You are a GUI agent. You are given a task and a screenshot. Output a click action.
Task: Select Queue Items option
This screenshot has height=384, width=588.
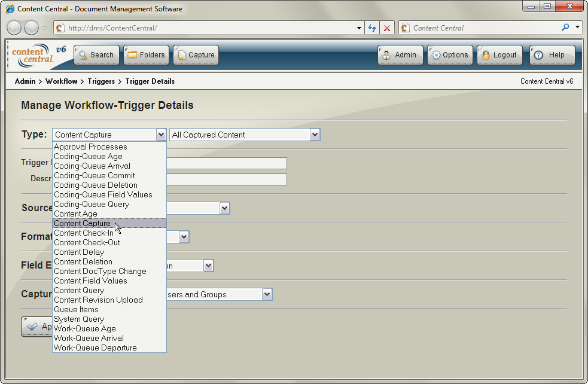tap(109, 309)
